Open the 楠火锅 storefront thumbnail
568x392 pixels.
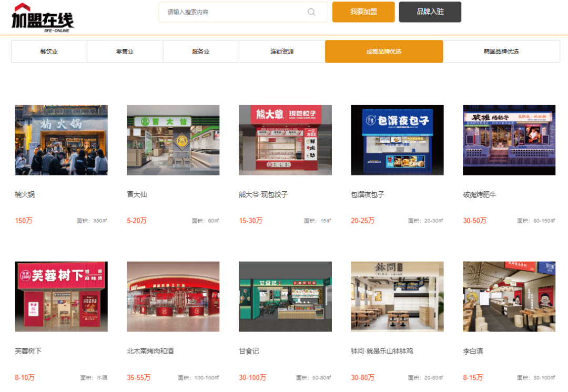[x=61, y=140]
